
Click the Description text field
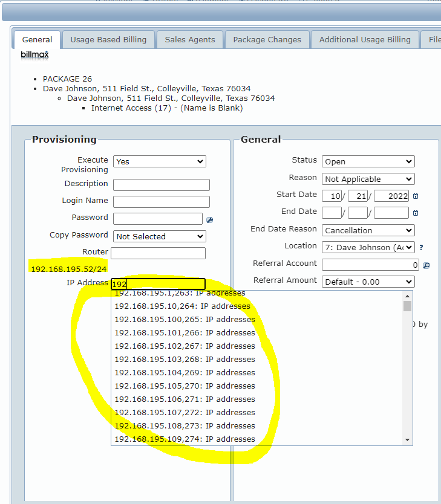coord(161,185)
